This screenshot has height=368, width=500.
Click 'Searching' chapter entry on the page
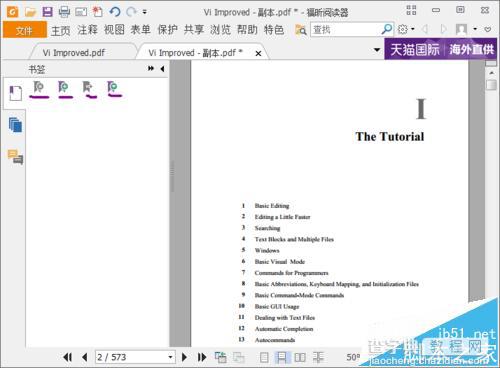[x=267, y=228]
